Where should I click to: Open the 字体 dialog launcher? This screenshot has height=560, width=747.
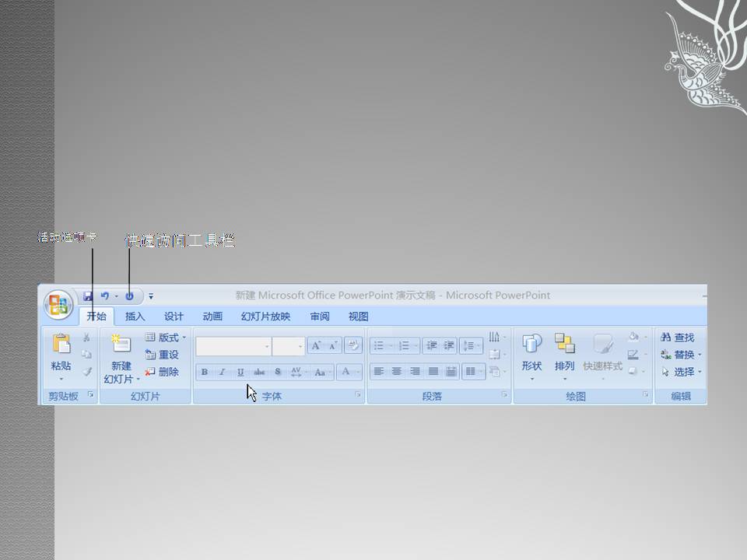(x=358, y=395)
